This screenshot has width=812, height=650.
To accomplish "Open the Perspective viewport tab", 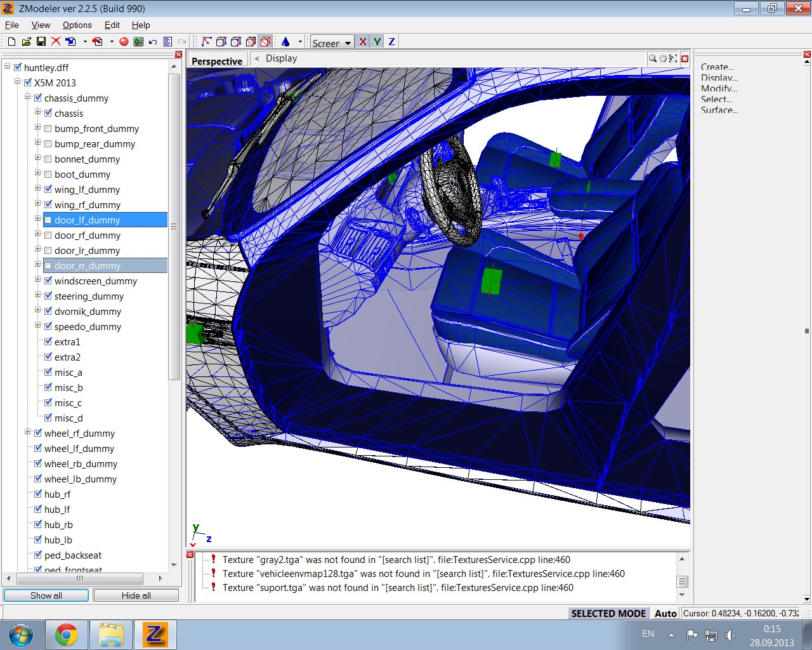I will tap(217, 61).
